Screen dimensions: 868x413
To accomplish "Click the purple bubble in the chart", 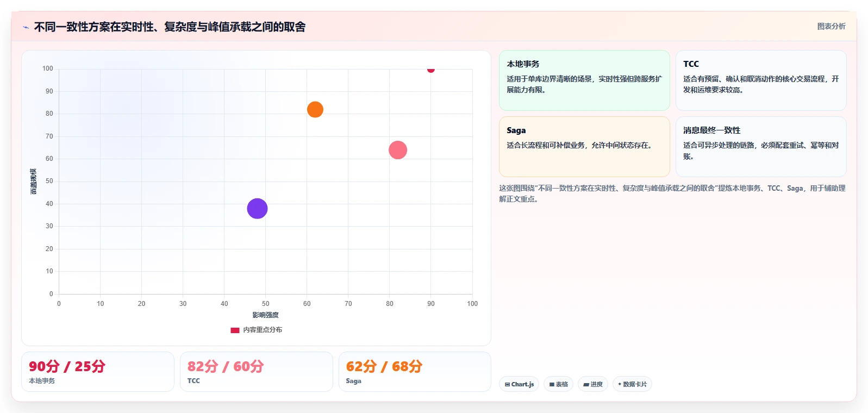I will click(257, 209).
